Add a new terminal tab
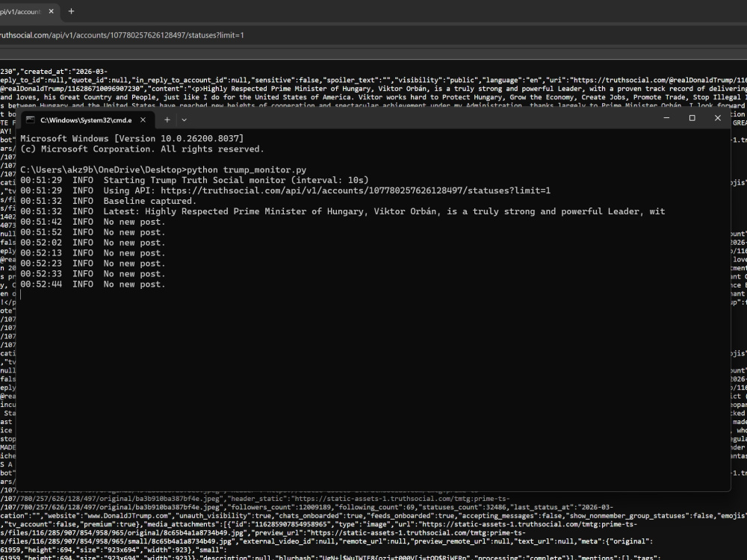Screen dimensions: 747x560 pos(167,120)
